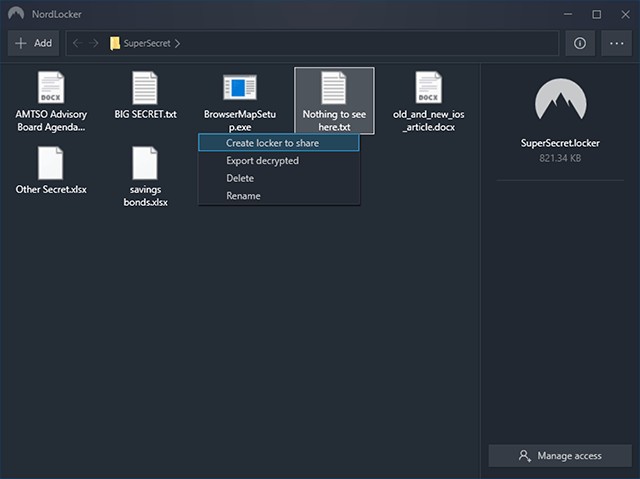The image size is (640, 479).
Task: Select the Other Secret.xlsx file
Action: [x=51, y=170]
